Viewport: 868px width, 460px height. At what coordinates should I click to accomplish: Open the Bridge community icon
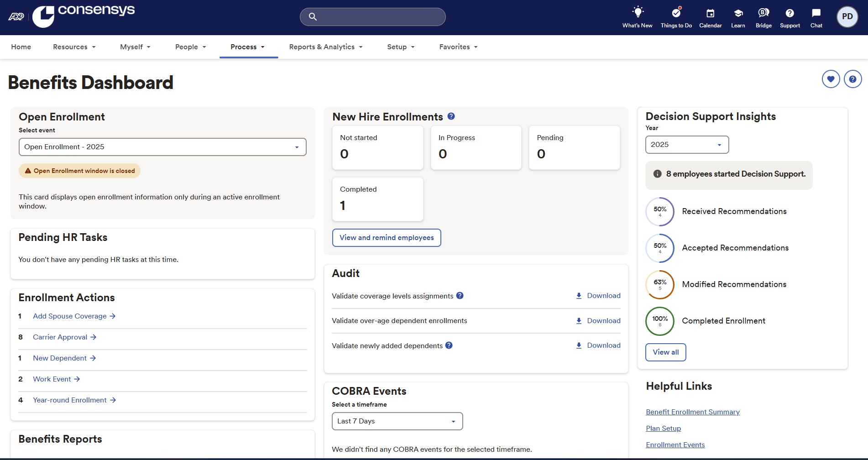tap(763, 13)
